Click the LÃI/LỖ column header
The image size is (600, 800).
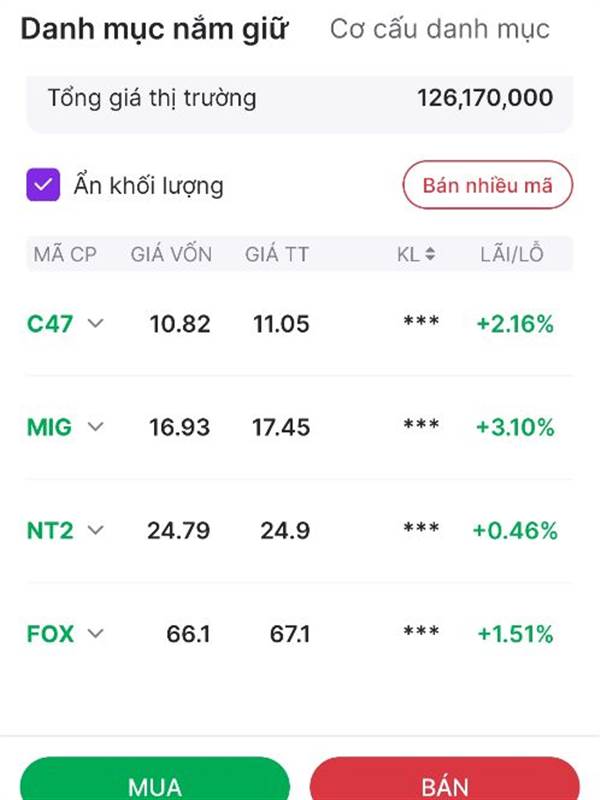click(x=511, y=254)
